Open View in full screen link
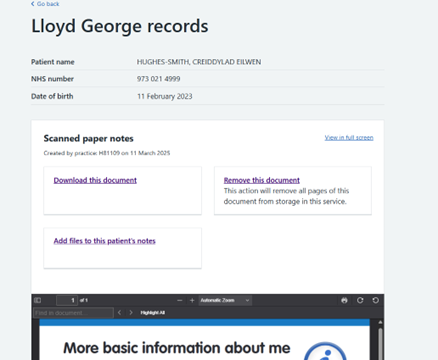The width and height of the screenshot is (438, 360). click(x=349, y=138)
